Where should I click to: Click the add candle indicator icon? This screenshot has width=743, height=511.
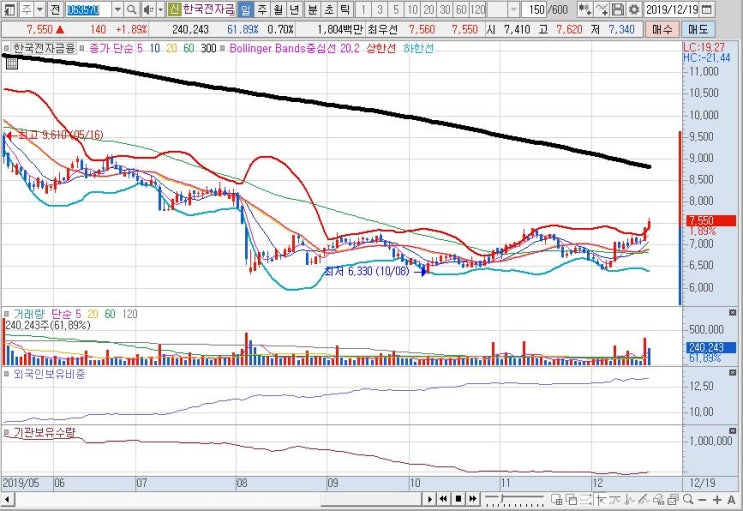[585, 9]
